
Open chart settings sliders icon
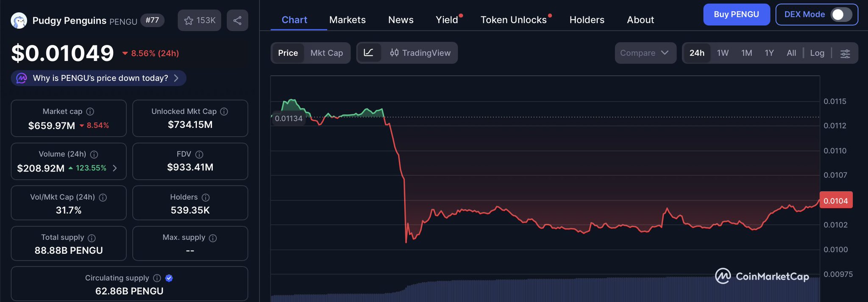[845, 53]
